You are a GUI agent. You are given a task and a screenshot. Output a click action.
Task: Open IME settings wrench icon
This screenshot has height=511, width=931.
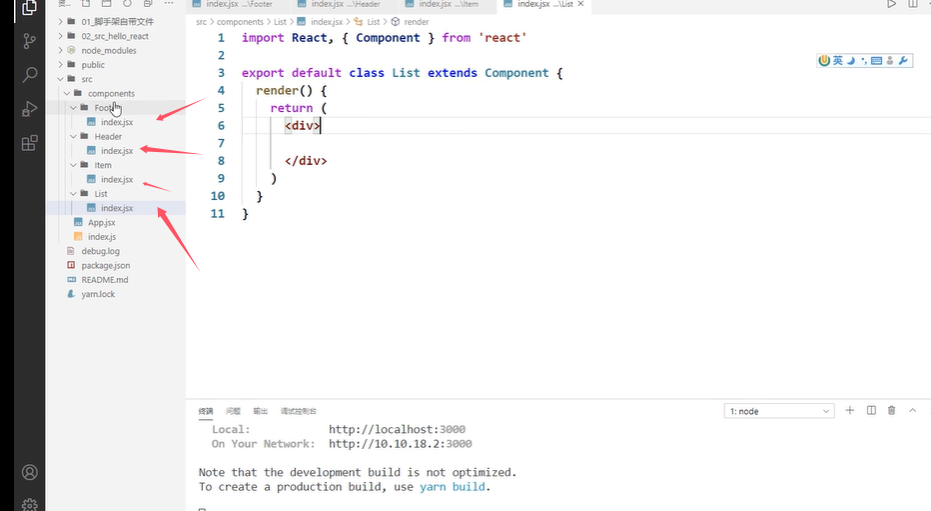pos(903,60)
